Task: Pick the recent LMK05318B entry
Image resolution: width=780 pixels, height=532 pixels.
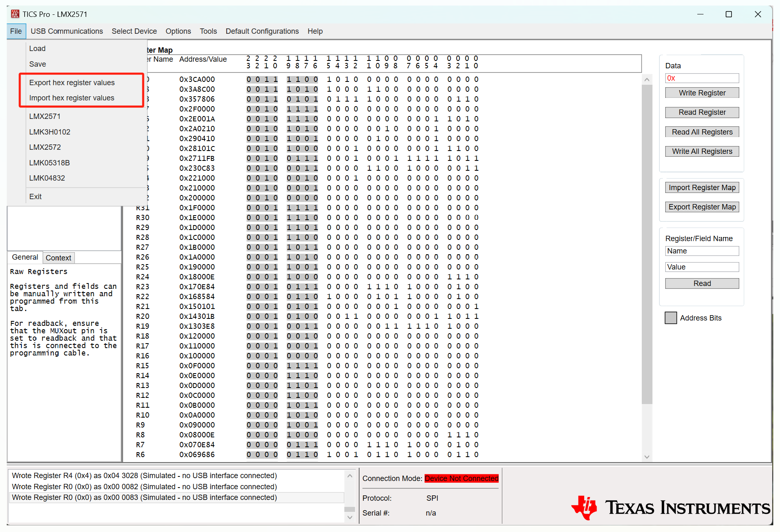Action: tap(49, 163)
